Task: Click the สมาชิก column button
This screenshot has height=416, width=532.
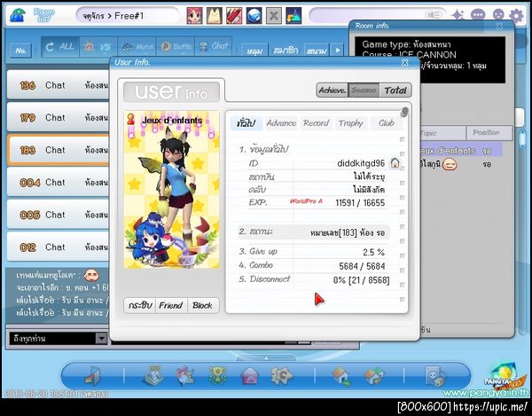Action: point(286,51)
